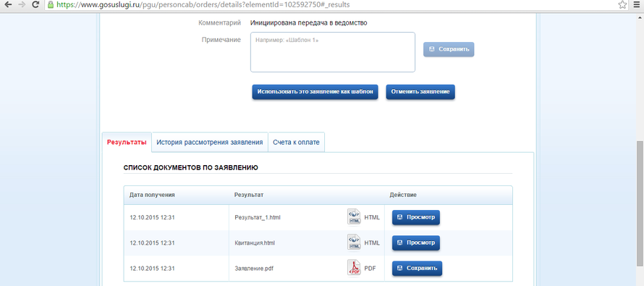
Task: Save the note with Сохранить button
Action: click(x=449, y=49)
